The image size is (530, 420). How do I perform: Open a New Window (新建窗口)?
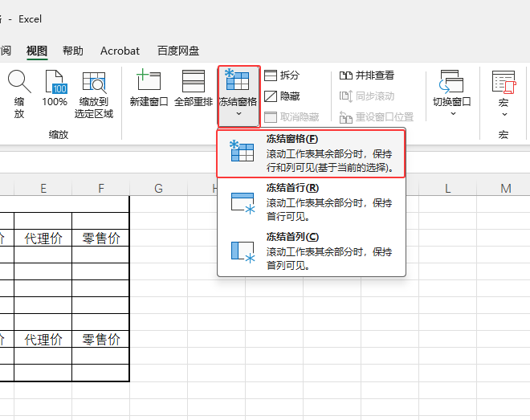tap(149, 88)
